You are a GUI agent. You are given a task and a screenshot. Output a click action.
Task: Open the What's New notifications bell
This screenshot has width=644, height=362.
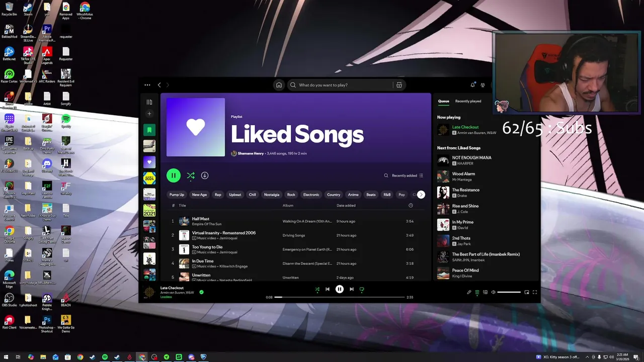(x=472, y=85)
